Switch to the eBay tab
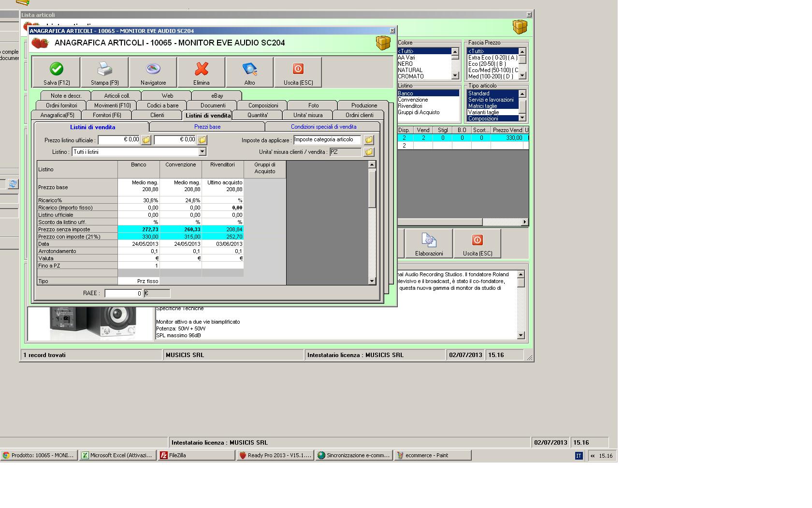Image resolution: width=812 pixels, height=508 pixels. point(217,96)
